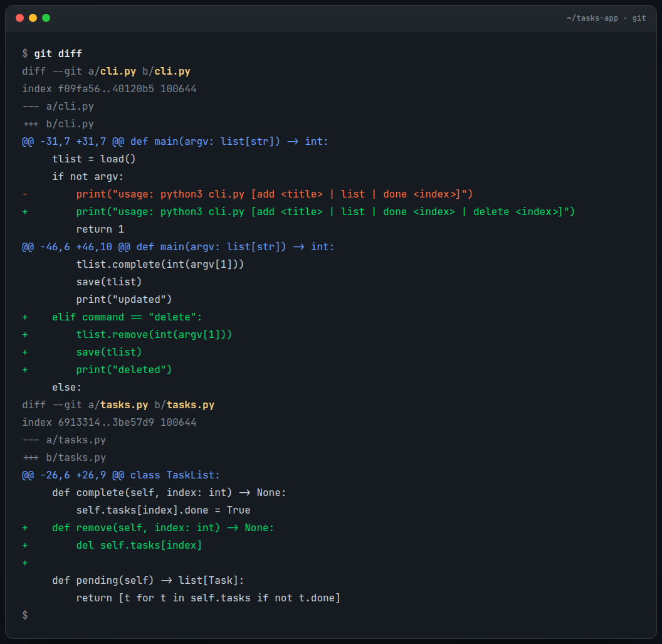Click the 'diff --git a/tasks.py b/tasks.py' line
The image size is (662, 644).
coord(118,405)
